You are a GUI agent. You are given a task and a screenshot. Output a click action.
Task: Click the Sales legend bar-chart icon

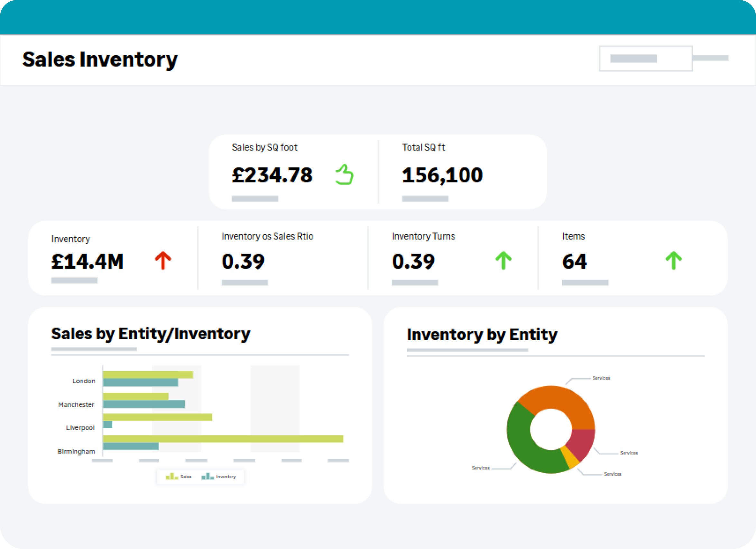point(172,476)
